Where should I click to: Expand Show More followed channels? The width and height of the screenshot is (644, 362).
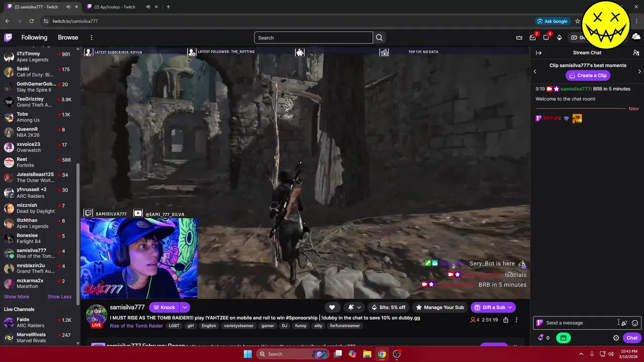click(16, 297)
